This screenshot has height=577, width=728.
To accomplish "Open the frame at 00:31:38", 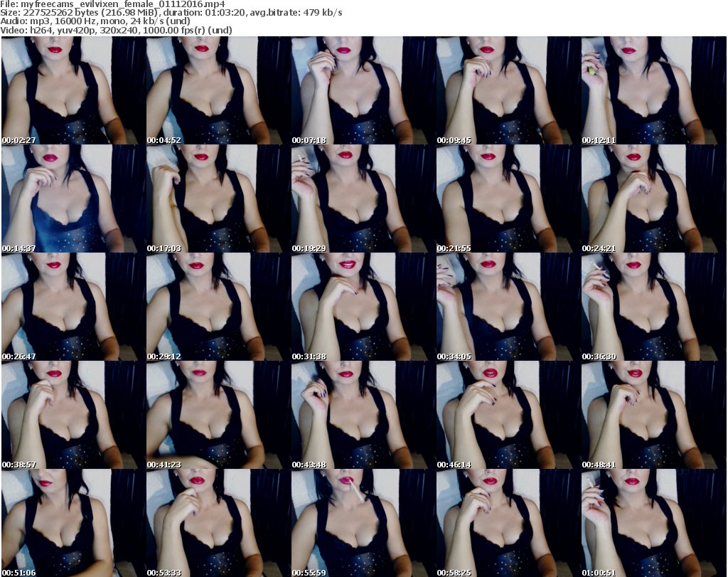I will [x=363, y=307].
